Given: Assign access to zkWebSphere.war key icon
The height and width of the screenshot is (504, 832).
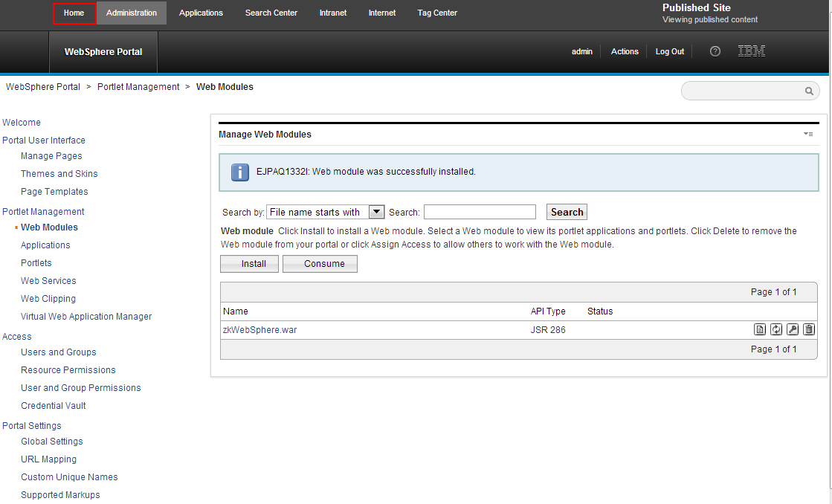Looking at the screenshot, I should tap(793, 329).
